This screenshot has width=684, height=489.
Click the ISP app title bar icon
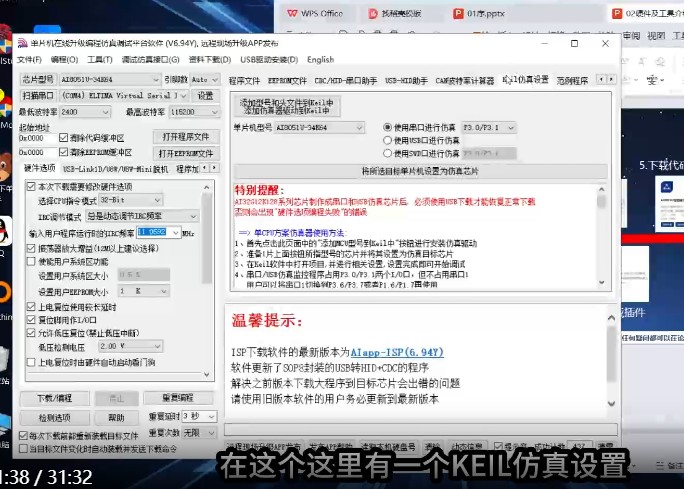coord(22,43)
